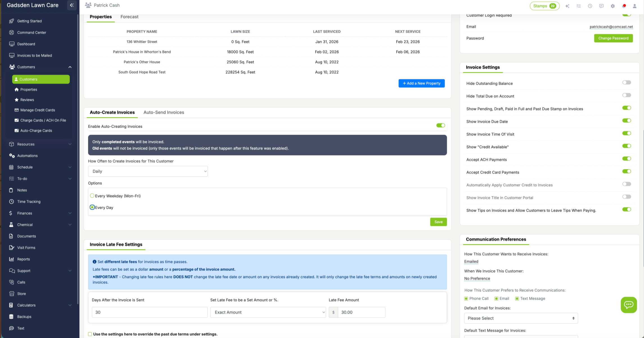Open the chat message icon in the header
The height and width of the screenshot is (338, 644).
coord(601,6)
